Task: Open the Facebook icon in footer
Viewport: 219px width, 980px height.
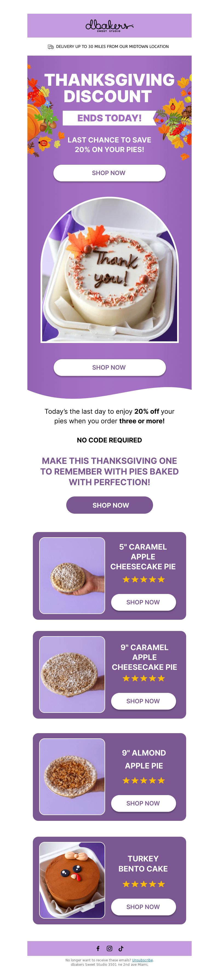Action: coord(98,948)
